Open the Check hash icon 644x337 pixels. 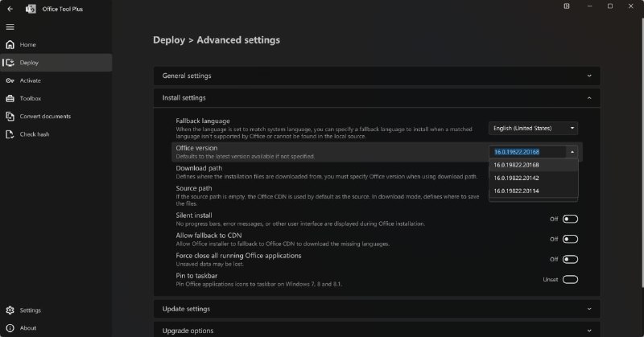10,134
